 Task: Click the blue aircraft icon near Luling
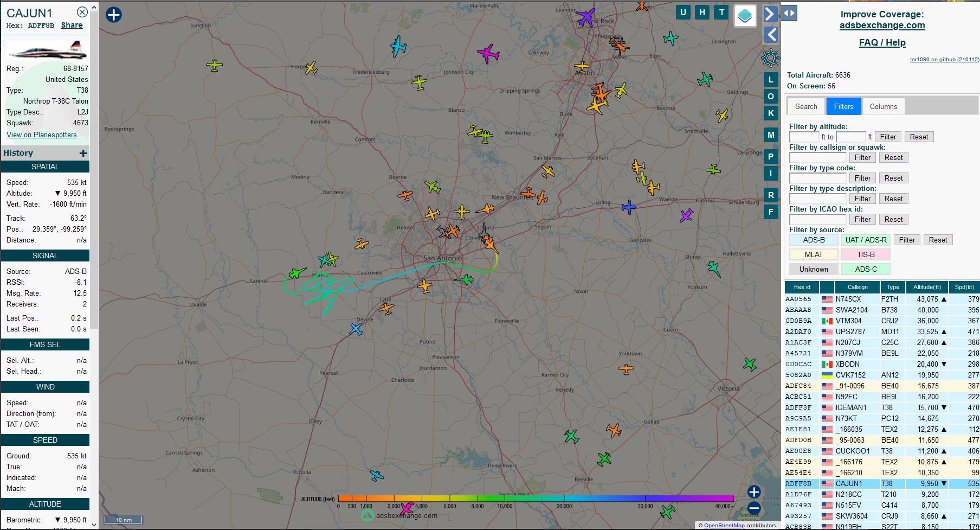tap(628, 207)
